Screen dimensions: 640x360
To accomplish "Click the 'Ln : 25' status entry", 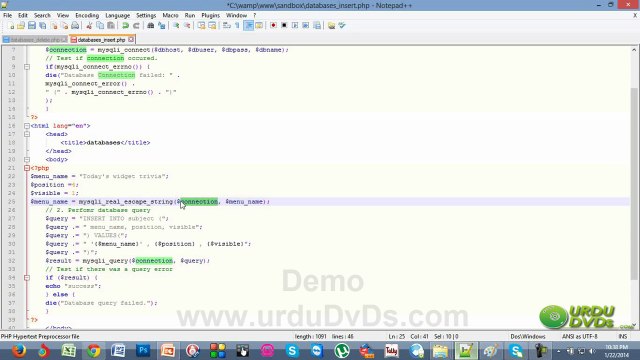I will click(397, 336).
